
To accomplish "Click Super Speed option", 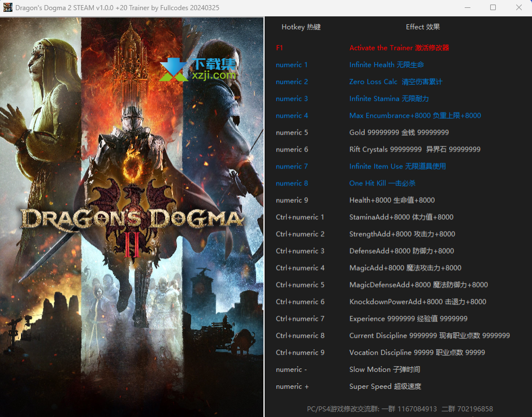I will coord(385,387).
